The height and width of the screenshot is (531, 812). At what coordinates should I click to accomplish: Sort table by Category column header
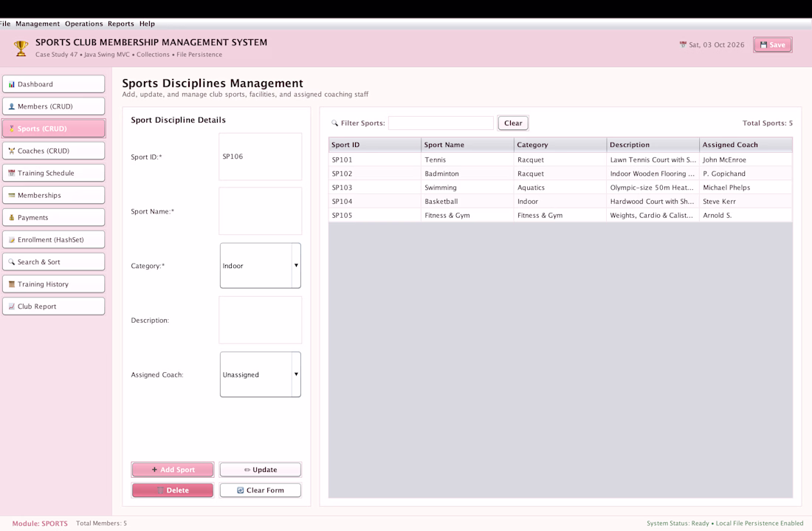560,145
